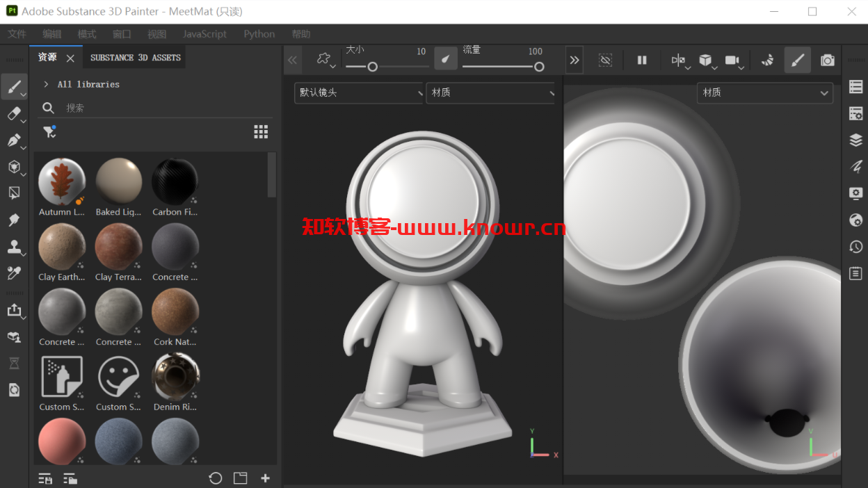This screenshot has height=488, width=868.
Task: Toggle pen pressure for size
Action: pos(446,59)
